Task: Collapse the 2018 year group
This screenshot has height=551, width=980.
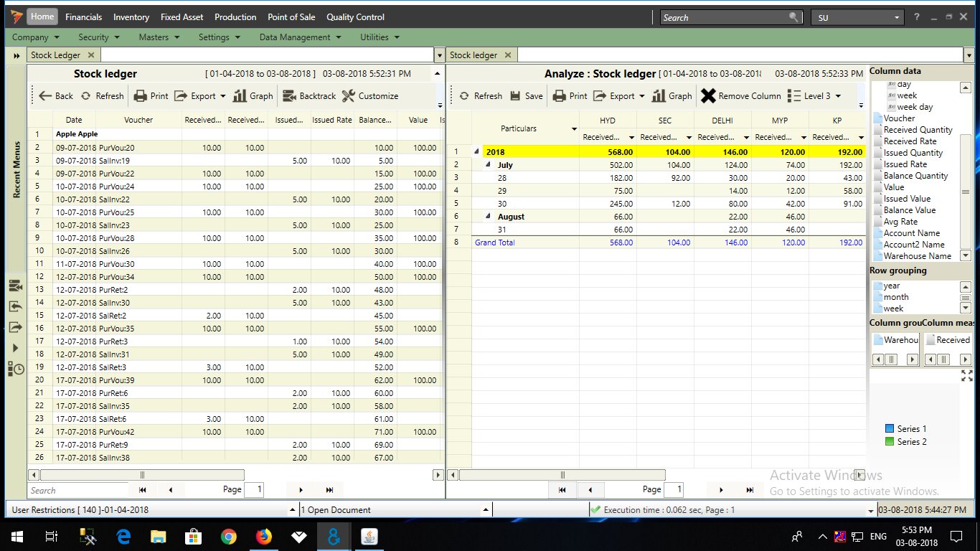Action: click(477, 152)
